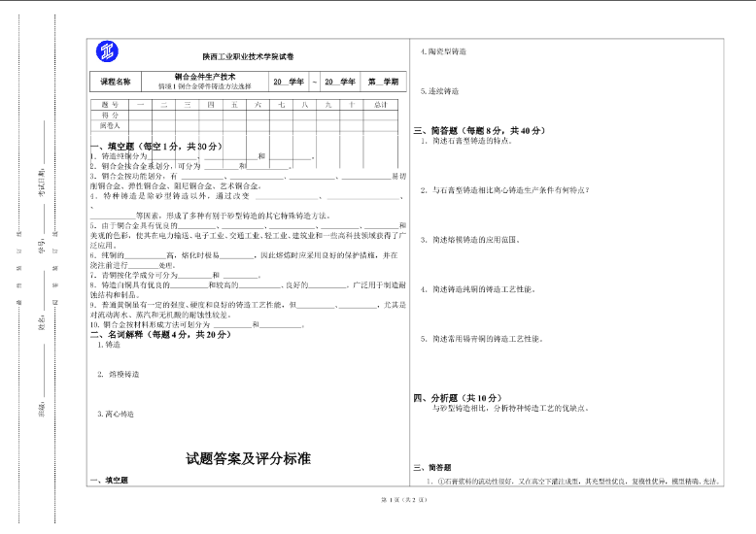The width and height of the screenshot is (756, 534).
Task: Click question 简述石膏型铸造的特点
Action: point(465,141)
